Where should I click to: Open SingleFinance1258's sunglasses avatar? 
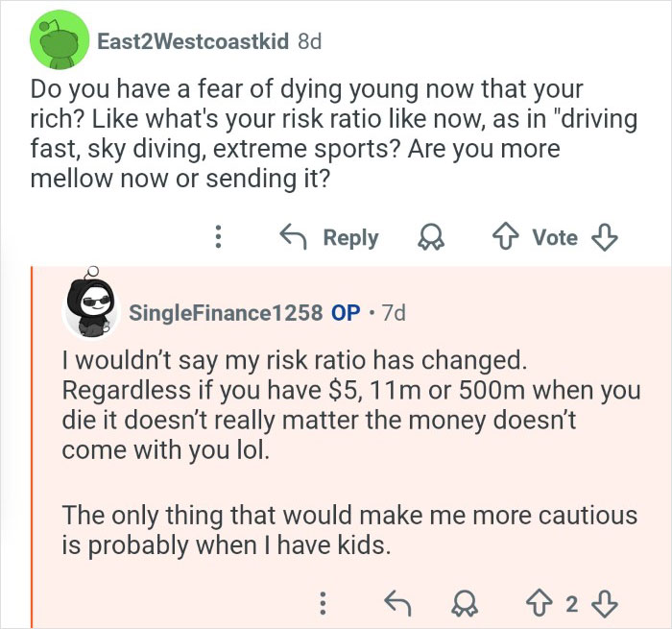[90, 309]
